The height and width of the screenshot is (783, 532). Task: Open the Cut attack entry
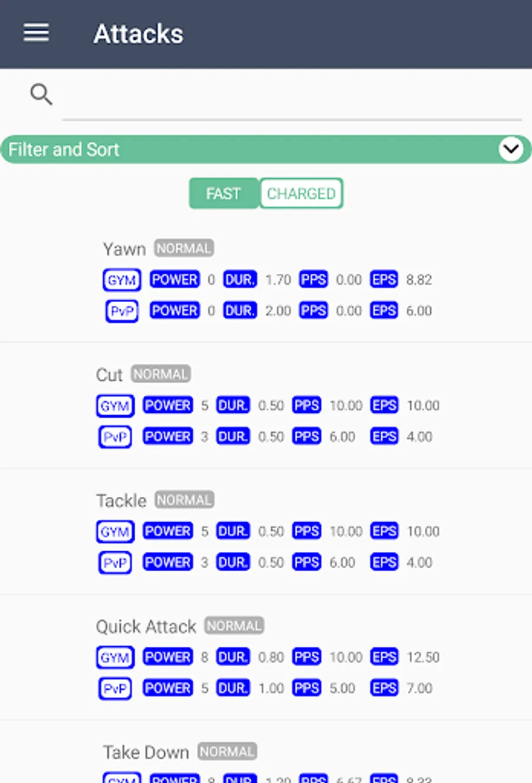(x=109, y=375)
